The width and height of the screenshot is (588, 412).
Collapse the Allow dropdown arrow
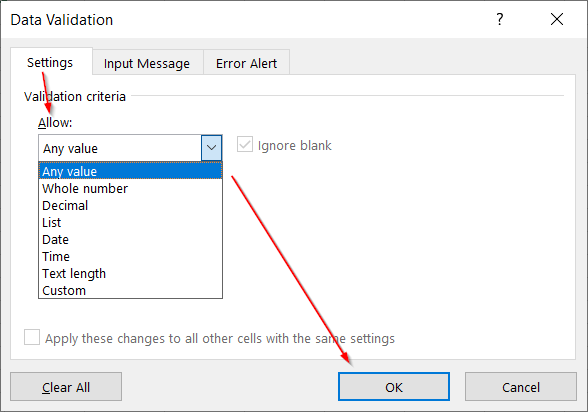pos(212,148)
